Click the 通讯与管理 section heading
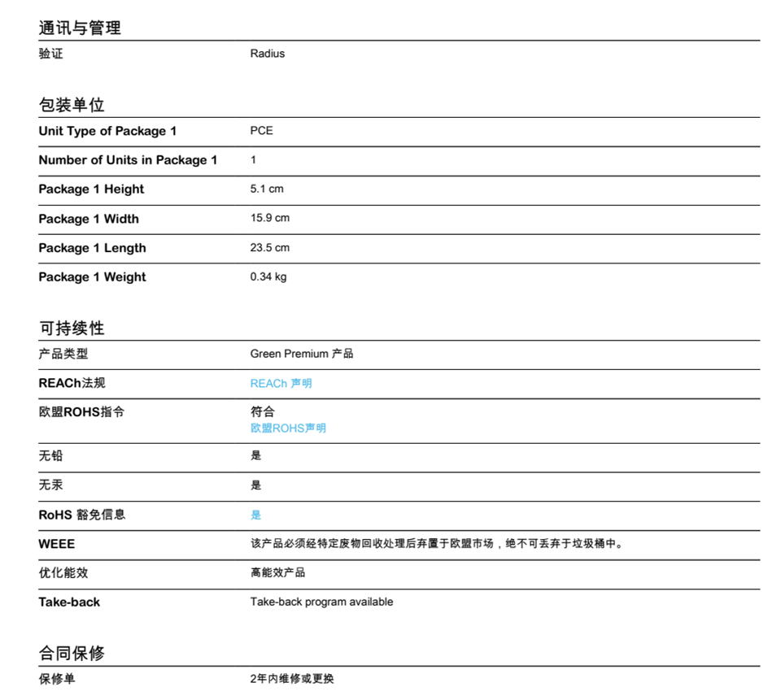 [80, 28]
